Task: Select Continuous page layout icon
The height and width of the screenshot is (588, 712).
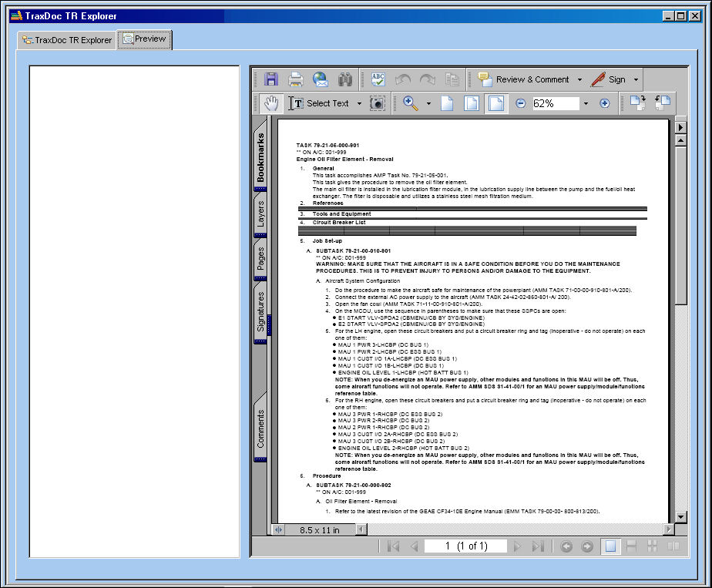Action: [x=632, y=546]
